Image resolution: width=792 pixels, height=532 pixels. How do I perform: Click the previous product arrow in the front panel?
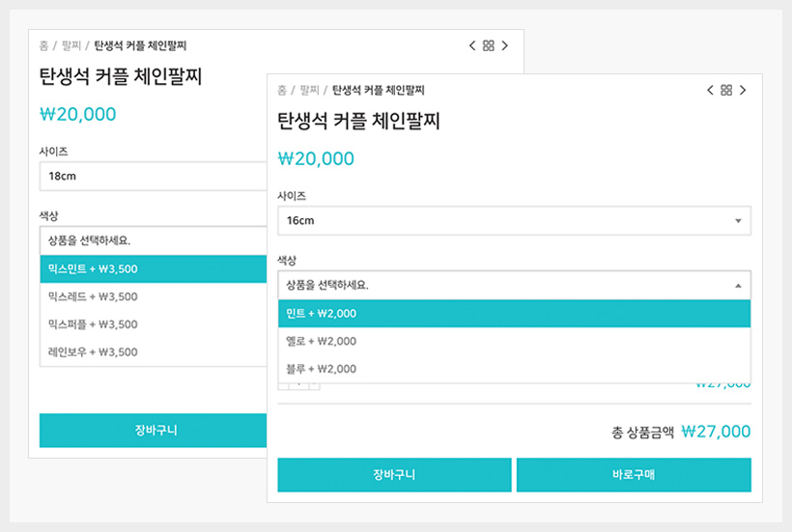tap(710, 91)
